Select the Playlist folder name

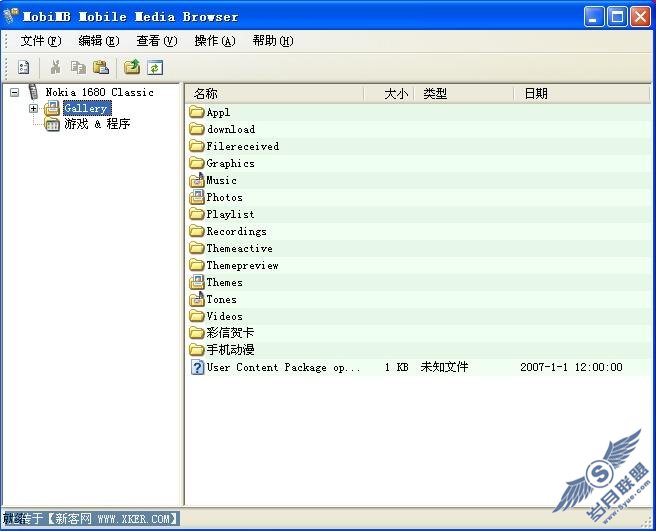click(x=231, y=214)
